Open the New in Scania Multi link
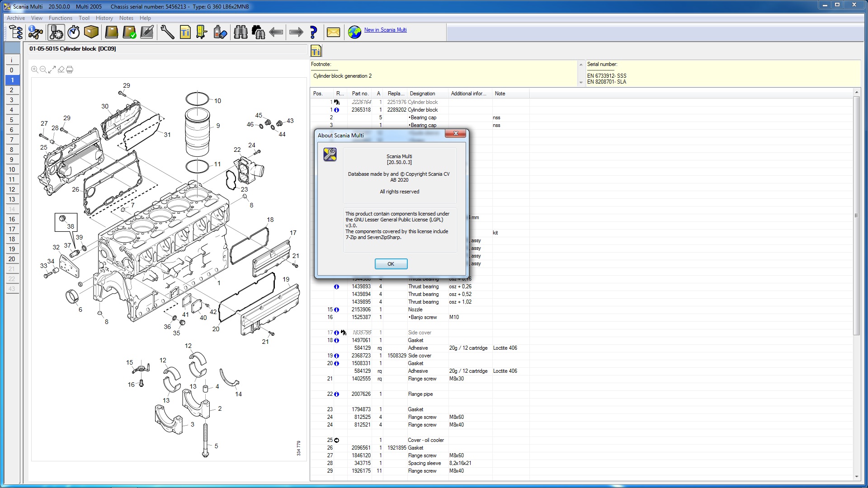The image size is (868, 488). pos(385,30)
